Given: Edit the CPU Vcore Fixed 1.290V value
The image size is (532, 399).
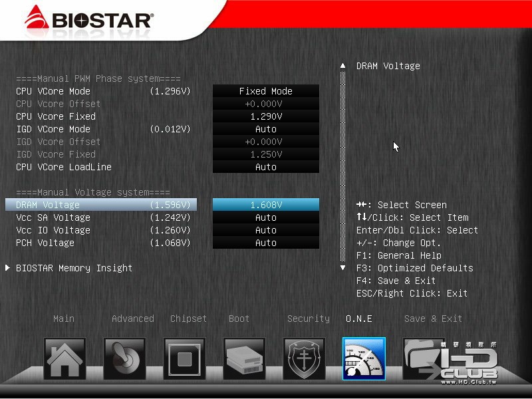Looking at the screenshot, I should coord(265,116).
